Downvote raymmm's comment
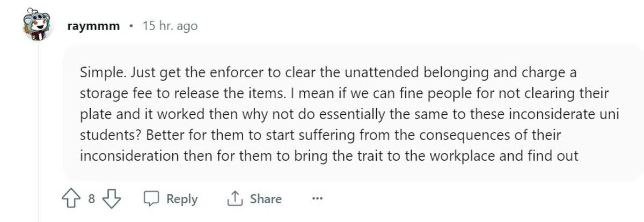 click(x=111, y=199)
